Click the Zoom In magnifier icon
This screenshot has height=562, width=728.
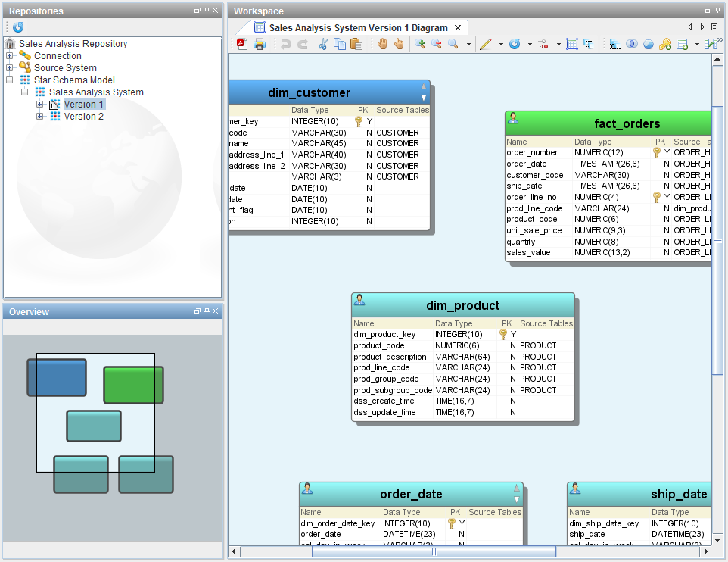tap(419, 44)
